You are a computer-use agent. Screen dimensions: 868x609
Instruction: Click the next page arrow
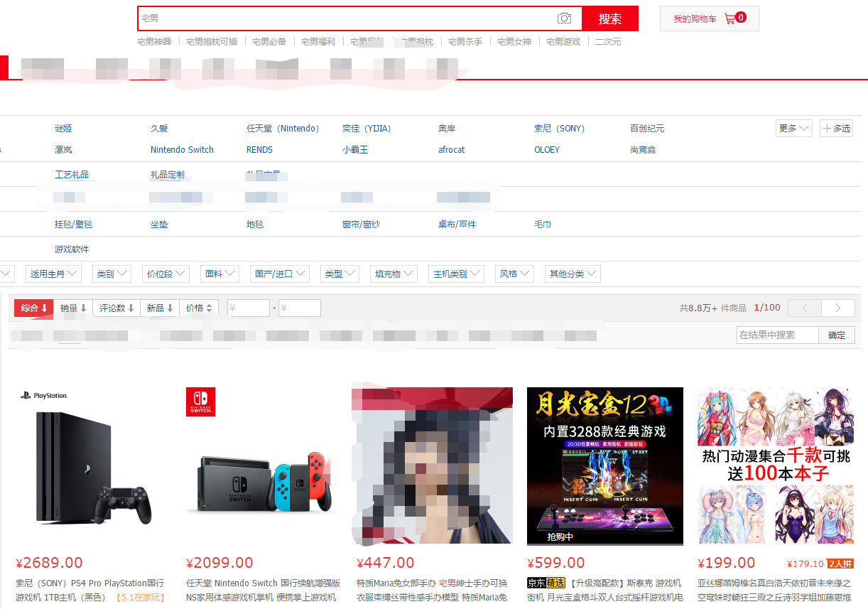point(838,308)
